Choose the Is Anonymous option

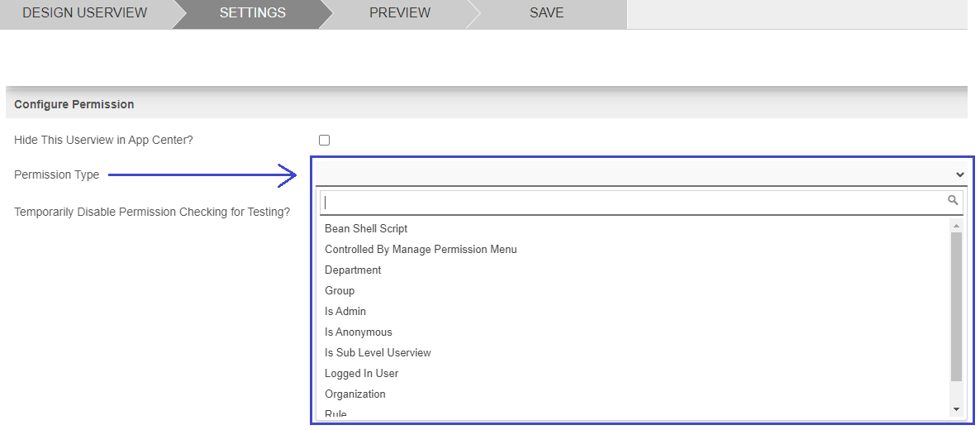click(358, 332)
